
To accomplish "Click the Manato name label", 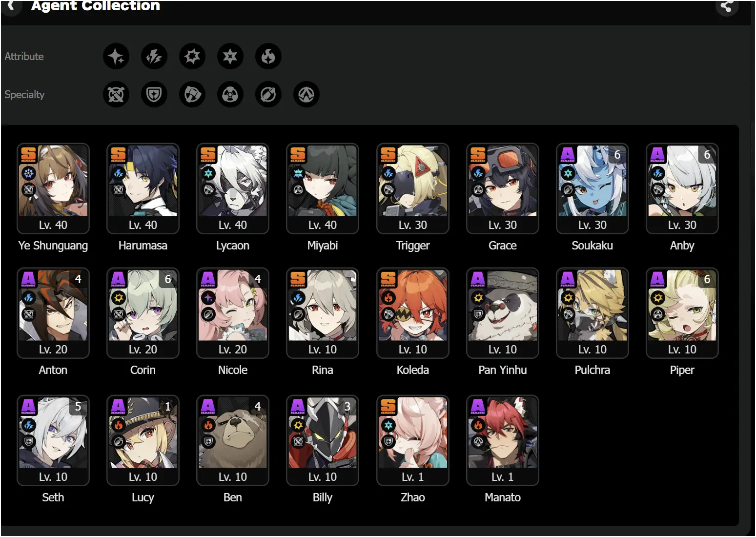I will (503, 497).
